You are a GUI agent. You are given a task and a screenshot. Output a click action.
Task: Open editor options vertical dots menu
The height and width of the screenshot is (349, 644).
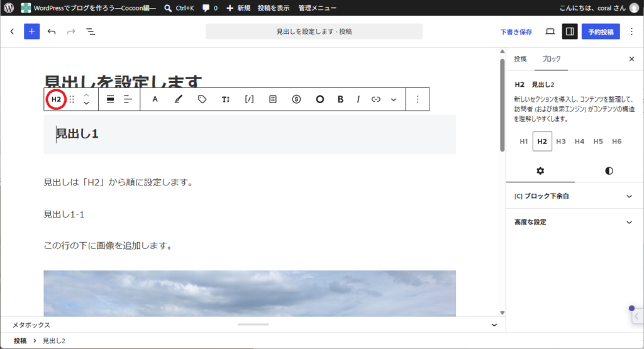pos(631,31)
